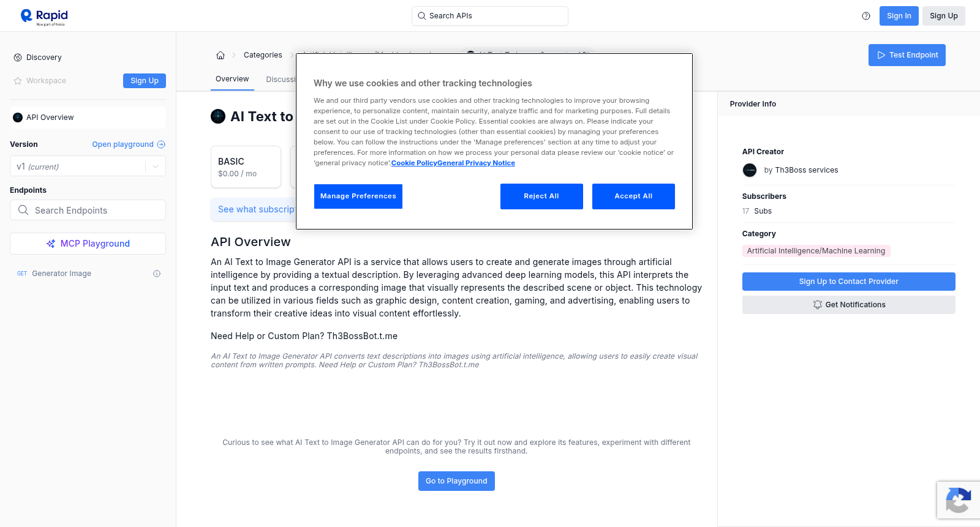This screenshot has height=527, width=980.
Task: Click the MCP Playground sparkle icon
Action: pos(51,244)
